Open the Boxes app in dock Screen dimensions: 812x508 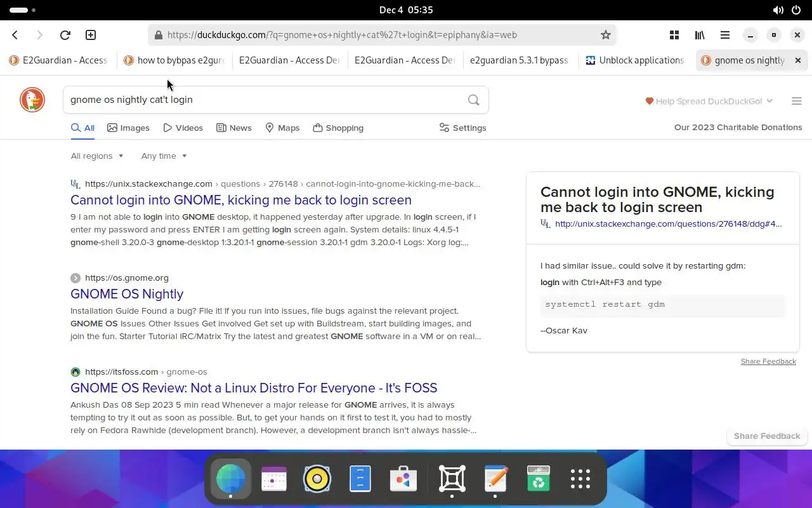pyautogui.click(x=452, y=479)
